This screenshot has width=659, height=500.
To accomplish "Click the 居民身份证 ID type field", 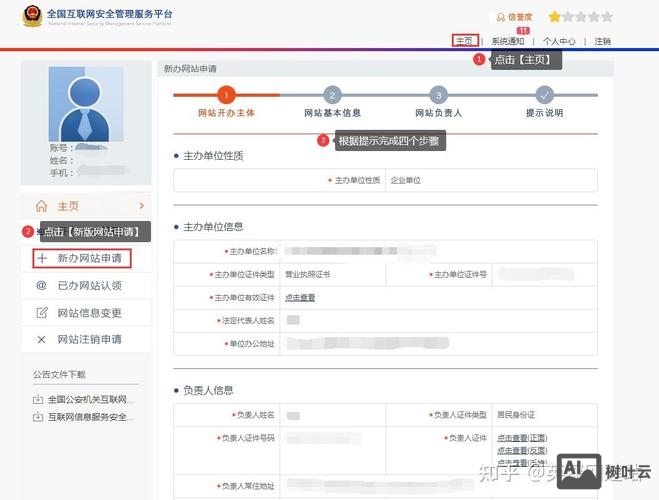I will click(x=544, y=415).
